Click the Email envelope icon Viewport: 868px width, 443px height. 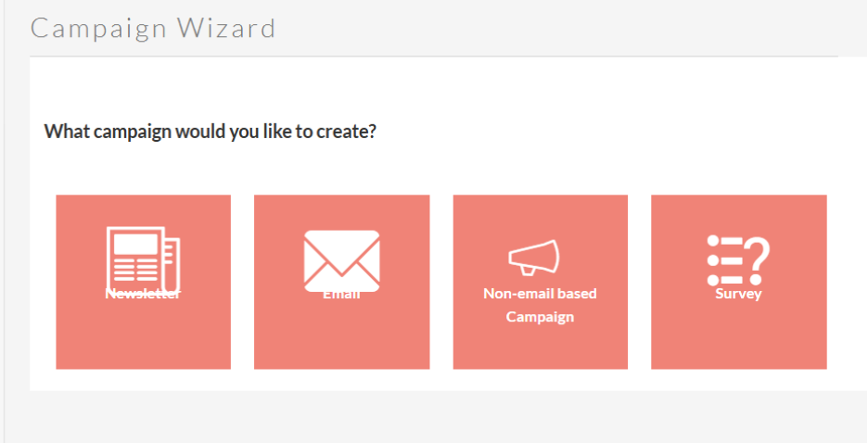coord(341,258)
